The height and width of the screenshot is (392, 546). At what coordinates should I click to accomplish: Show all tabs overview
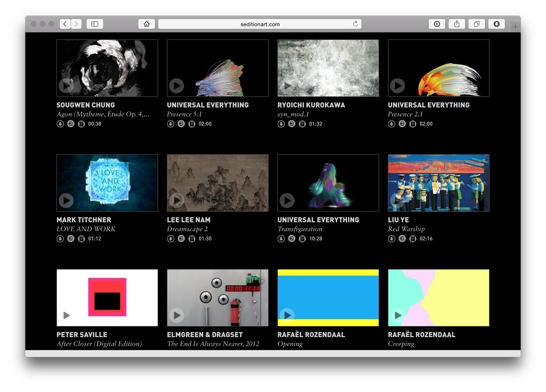(476, 24)
